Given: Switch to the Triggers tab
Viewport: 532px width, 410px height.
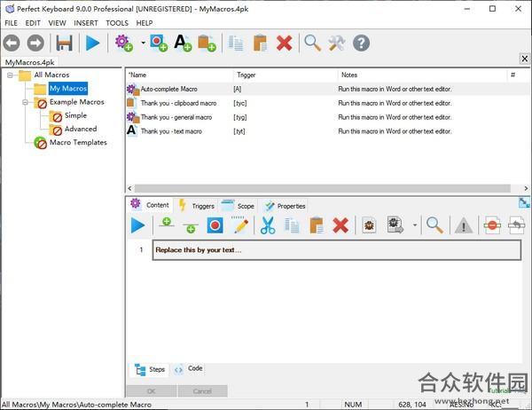Looking at the screenshot, I should pyautogui.click(x=197, y=206).
